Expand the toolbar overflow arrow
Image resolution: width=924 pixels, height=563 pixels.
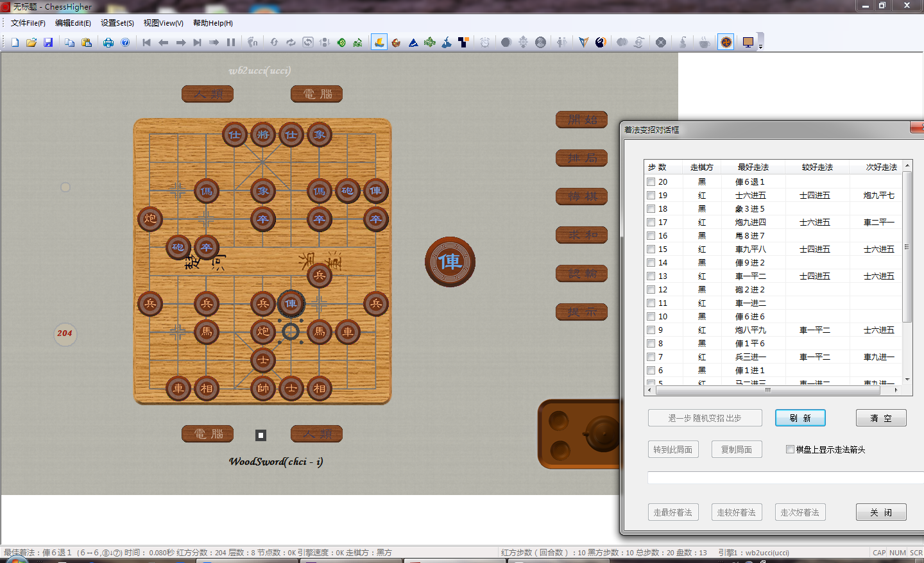coord(760,46)
